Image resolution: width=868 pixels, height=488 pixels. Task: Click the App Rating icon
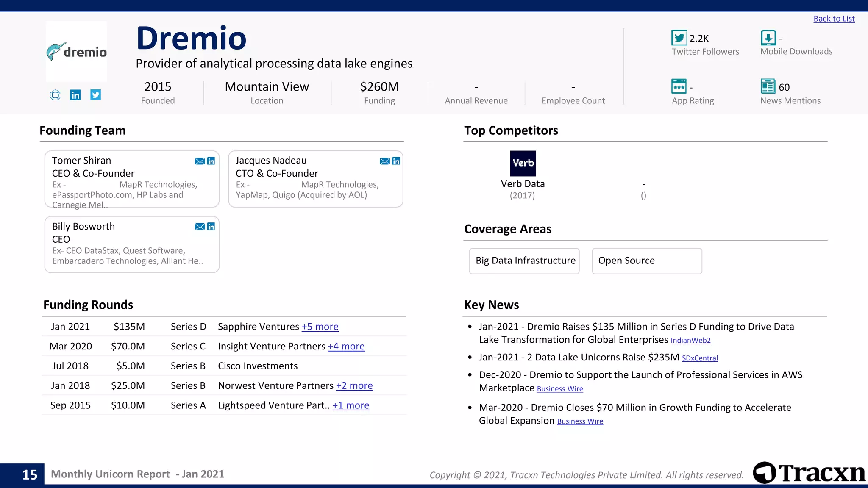coord(679,86)
